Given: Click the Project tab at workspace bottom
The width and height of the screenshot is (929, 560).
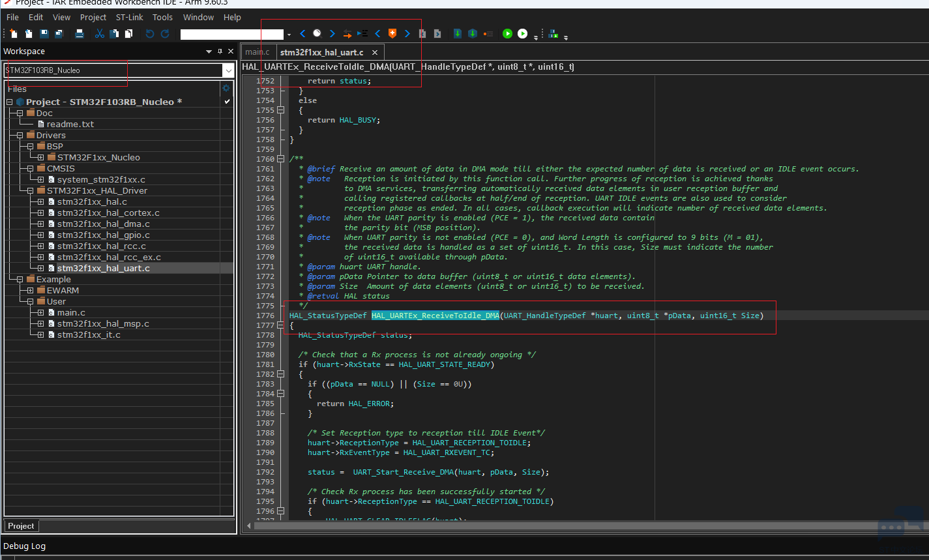Looking at the screenshot, I should pyautogui.click(x=21, y=526).
